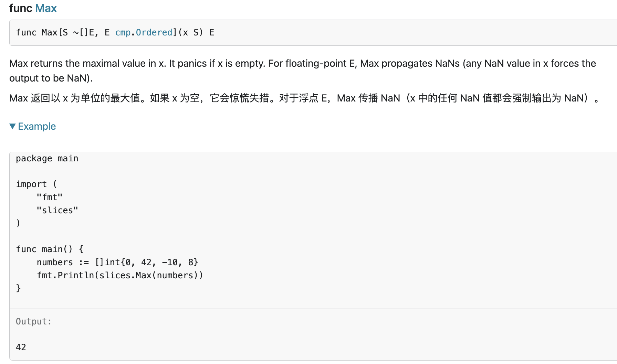
Task: Place cursor on the package main line
Action: (47, 159)
